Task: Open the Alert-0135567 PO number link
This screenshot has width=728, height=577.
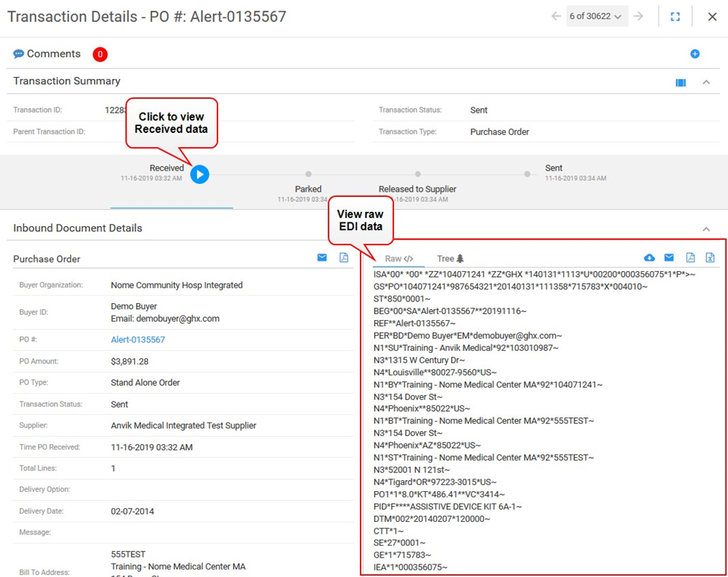Action: [137, 340]
